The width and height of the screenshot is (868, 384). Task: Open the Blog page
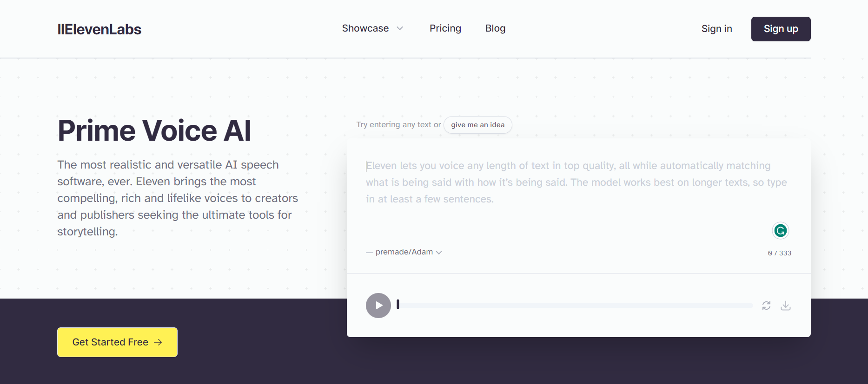495,28
